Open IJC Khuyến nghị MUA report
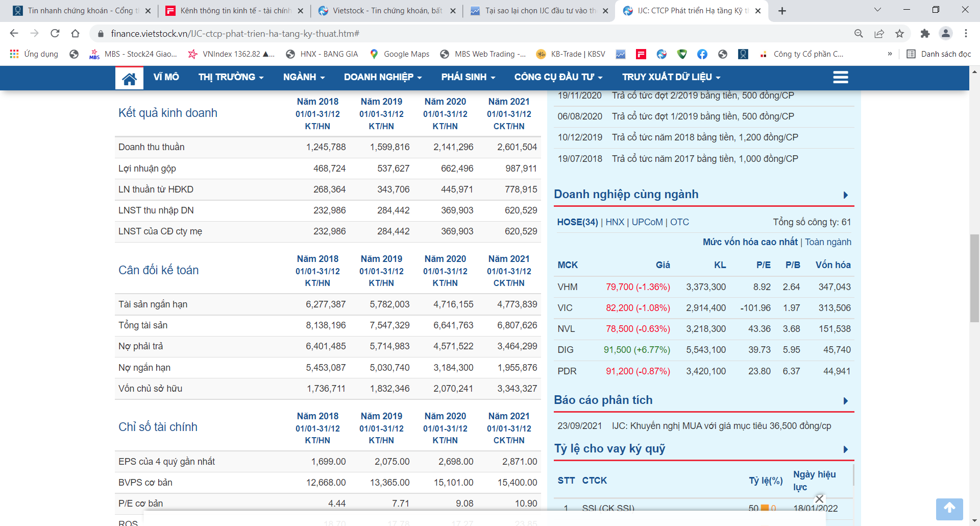The height and width of the screenshot is (526, 980). click(x=721, y=426)
